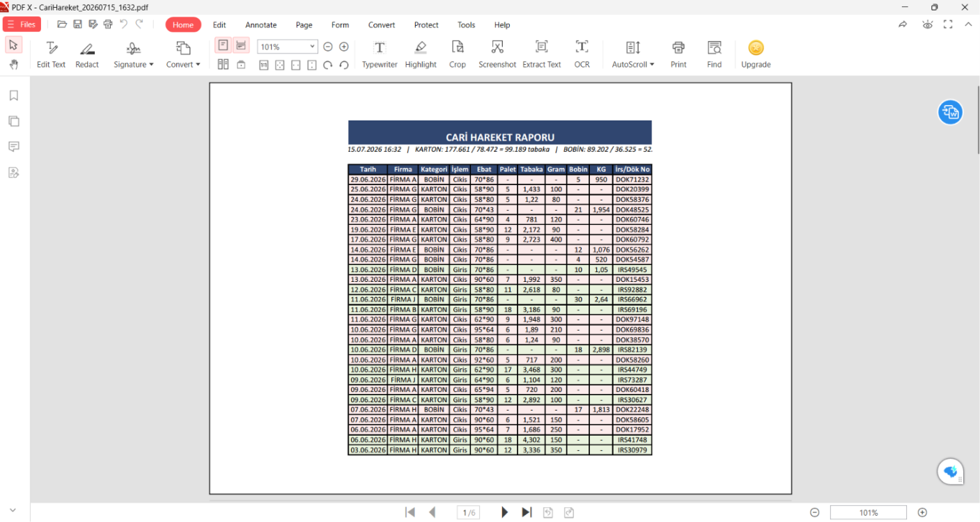The height and width of the screenshot is (522, 980).
Task: Click the page number field 1/6
Action: (x=469, y=512)
